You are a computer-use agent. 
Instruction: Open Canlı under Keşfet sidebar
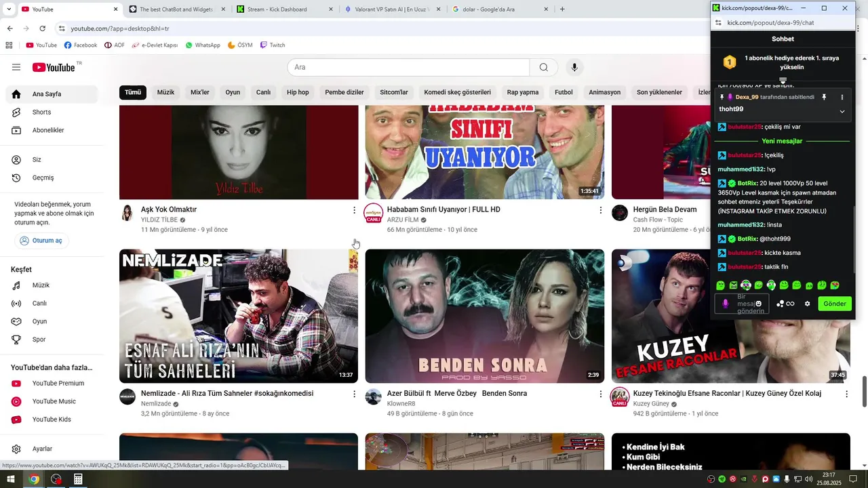click(x=52, y=304)
